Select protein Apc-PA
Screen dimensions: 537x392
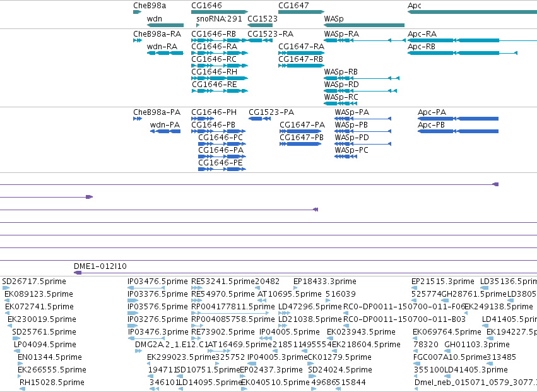pyautogui.click(x=458, y=119)
